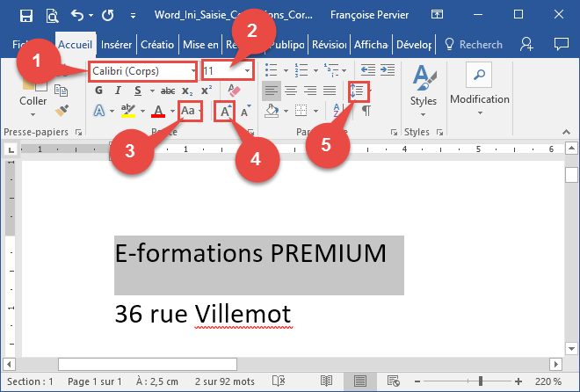The height and width of the screenshot is (392, 580).
Task: Toggle underline formatting
Action: coord(129,91)
